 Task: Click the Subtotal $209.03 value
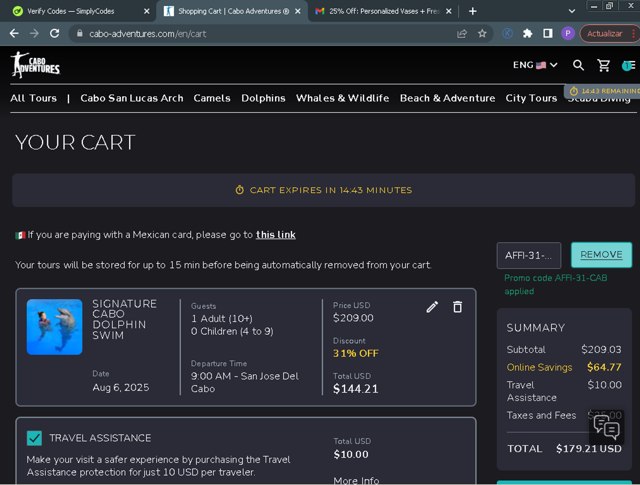[x=601, y=349]
